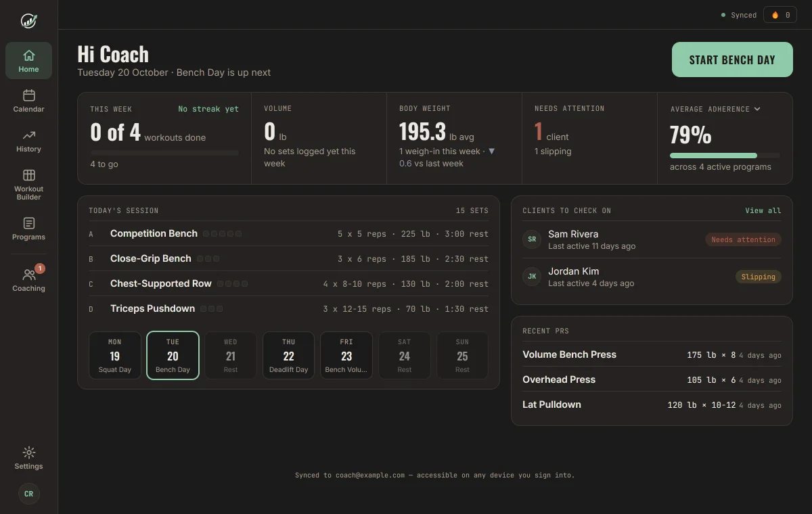This screenshot has width=812, height=514.
Task: Open Programs in the sidebar
Action: 28,229
